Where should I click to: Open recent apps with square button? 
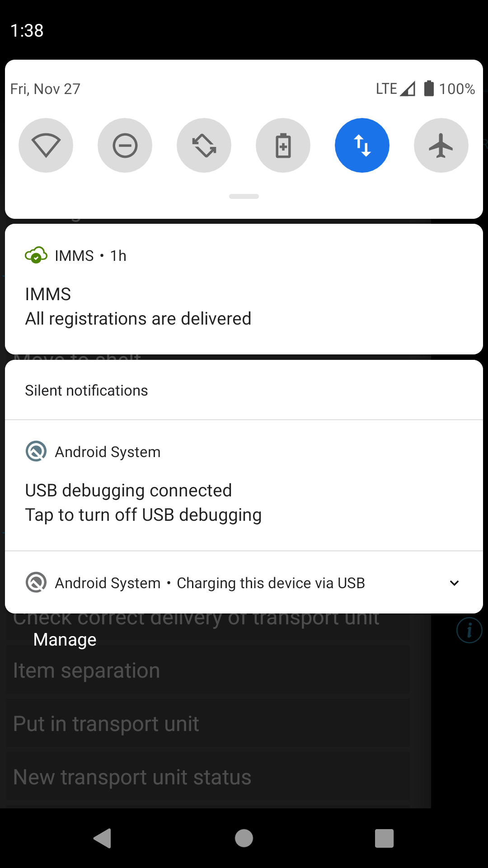point(385,839)
